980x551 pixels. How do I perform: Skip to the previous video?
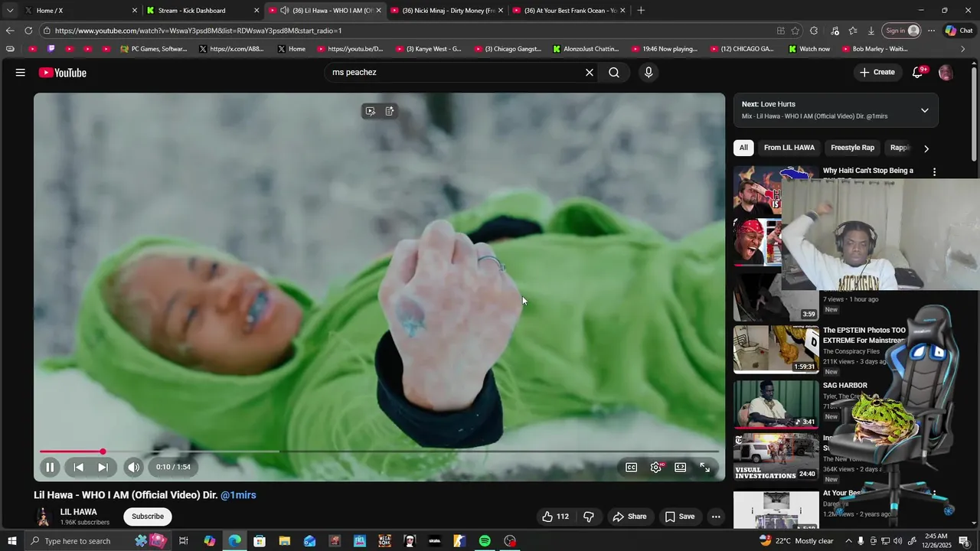pos(78,467)
